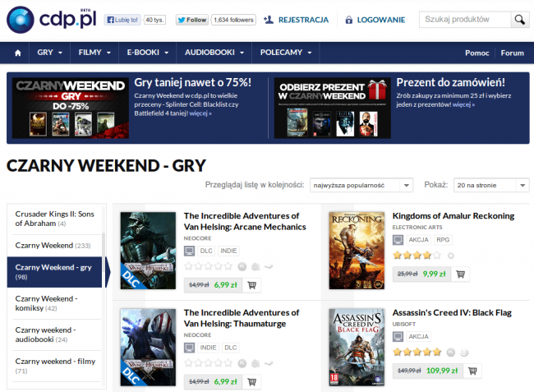Select 'Czarny Weekend - komiksy' category
Image resolution: width=534 pixels, height=392 pixels.
click(54, 303)
